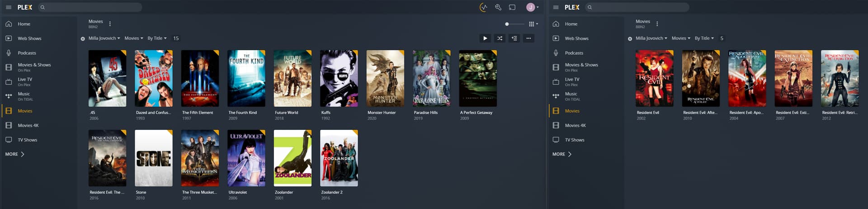
Task: Open the Ultraviolet poster
Action: point(246,158)
